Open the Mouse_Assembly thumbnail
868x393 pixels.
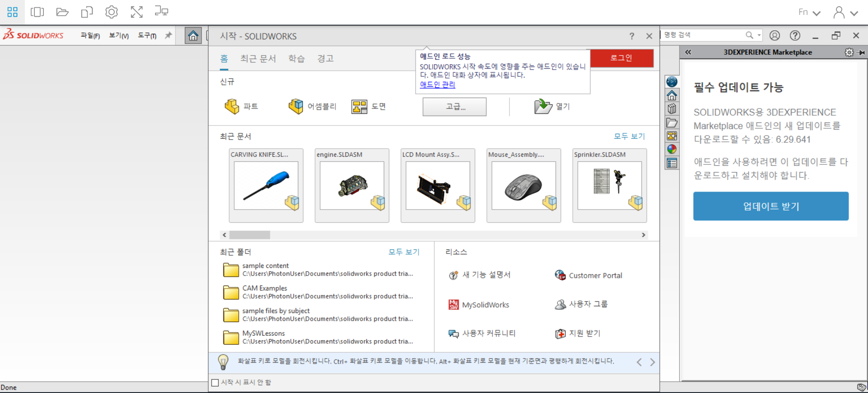coord(524,186)
